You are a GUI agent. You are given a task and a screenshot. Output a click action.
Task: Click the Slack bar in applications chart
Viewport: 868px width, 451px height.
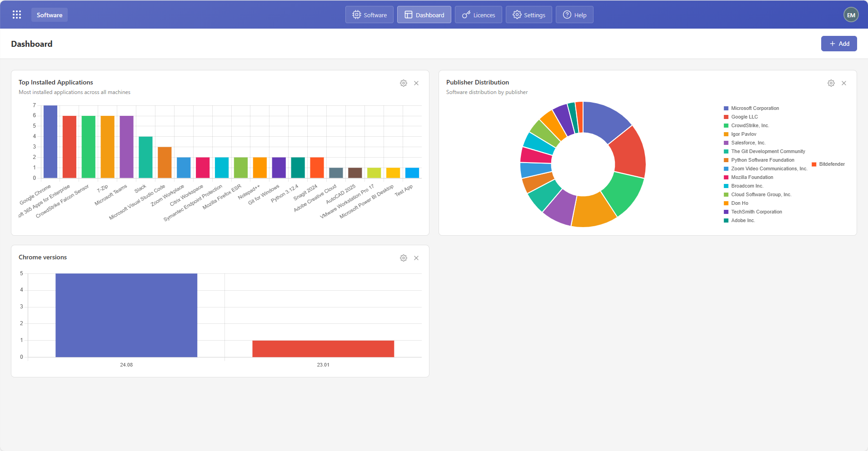[x=145, y=157]
